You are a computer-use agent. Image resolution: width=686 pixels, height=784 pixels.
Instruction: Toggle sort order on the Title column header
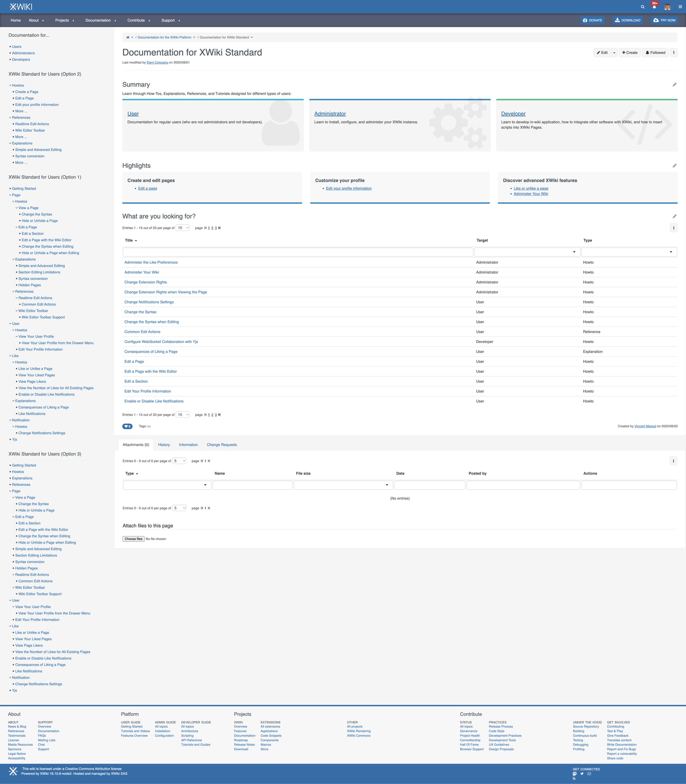click(x=131, y=240)
